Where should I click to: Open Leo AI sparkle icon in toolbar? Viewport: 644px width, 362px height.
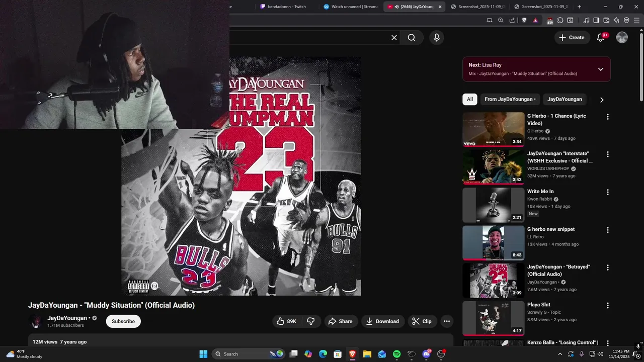(616, 20)
